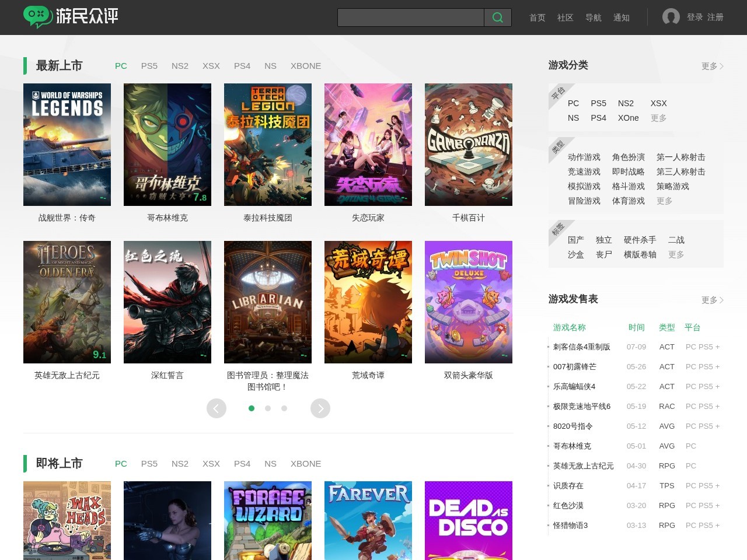Click 图书管理员：整理魔法图书馆吧！ title
Viewport: 747px width, 560px height.
[268, 381]
